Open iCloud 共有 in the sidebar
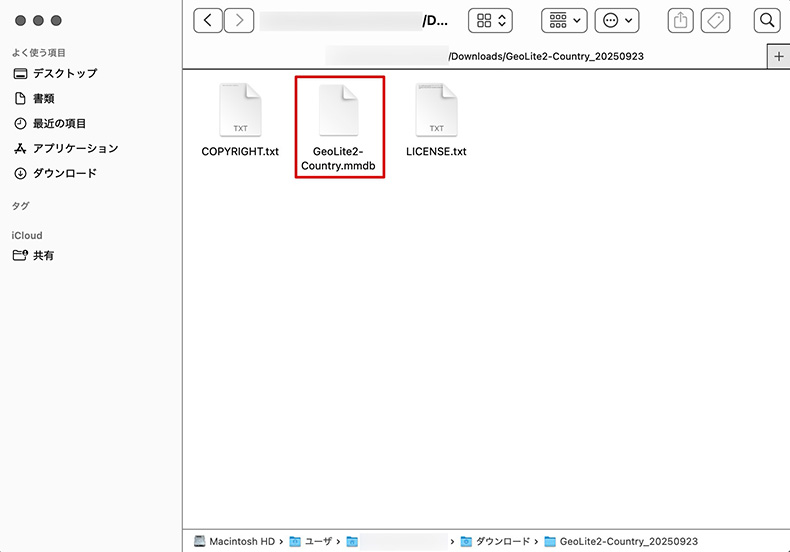 (x=33, y=256)
